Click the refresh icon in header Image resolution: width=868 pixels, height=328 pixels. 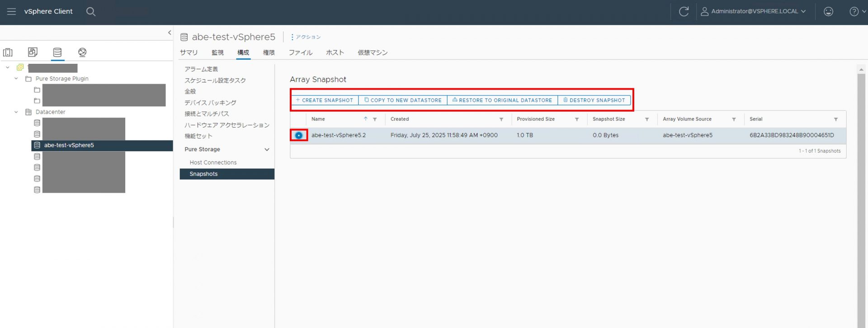(x=684, y=11)
